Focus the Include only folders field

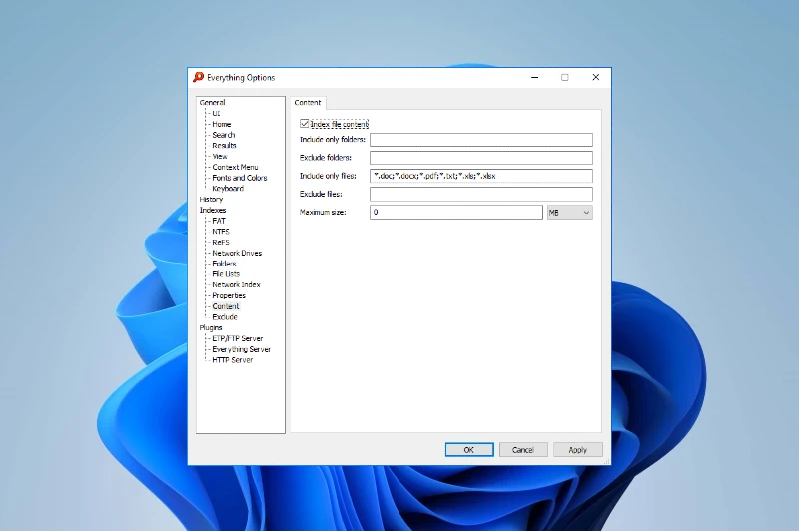pyautogui.click(x=481, y=140)
